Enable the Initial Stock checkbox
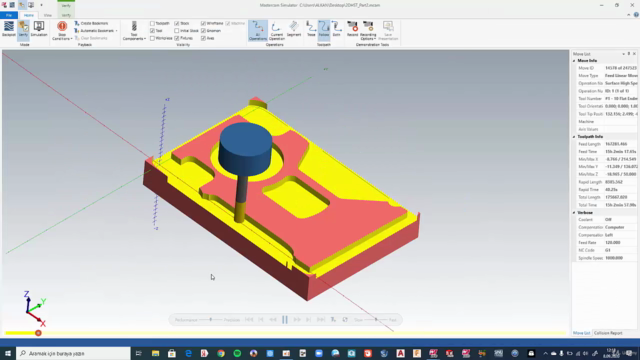Viewport: 640px width, 360px height. (177, 31)
